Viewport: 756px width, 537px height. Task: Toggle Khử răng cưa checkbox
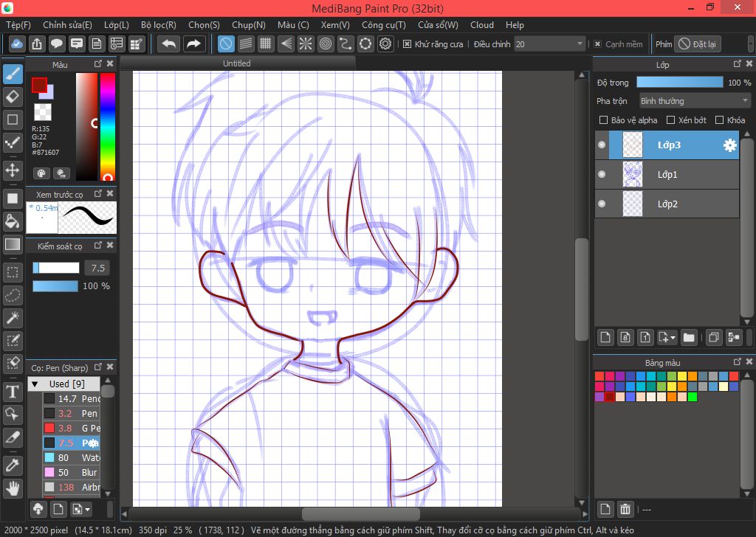click(x=407, y=44)
